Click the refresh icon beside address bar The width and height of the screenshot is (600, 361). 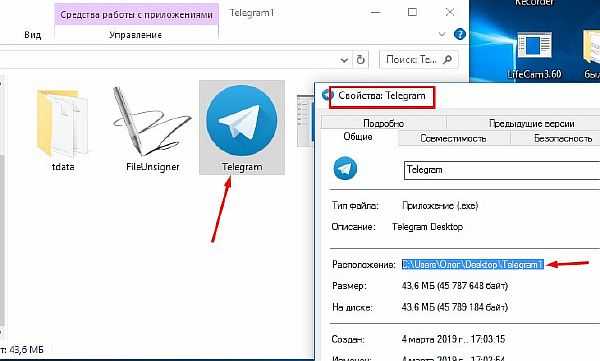(x=360, y=60)
